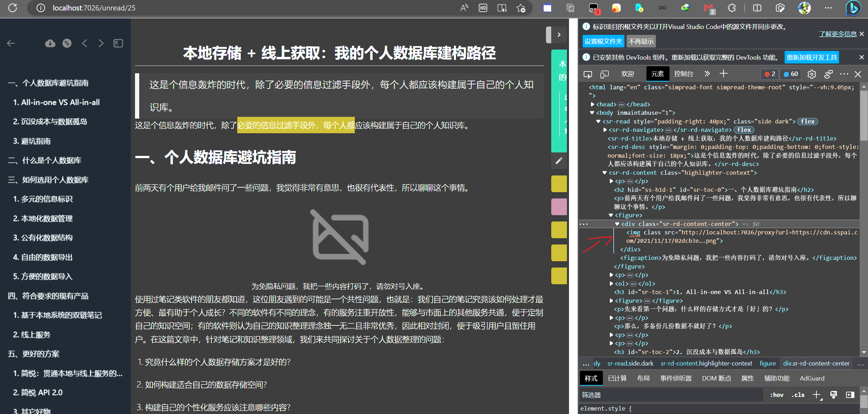Open the browser extensions puzzle icon
868x414 pixels.
732,8
